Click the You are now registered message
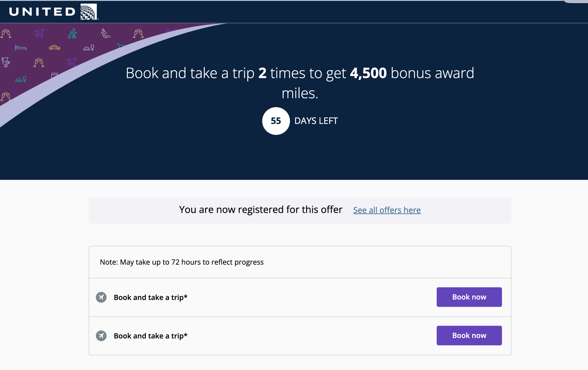 261,210
